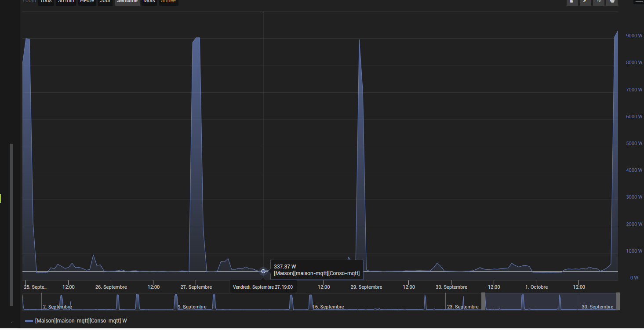Pick the Heure zoom range

[x=87, y=2]
